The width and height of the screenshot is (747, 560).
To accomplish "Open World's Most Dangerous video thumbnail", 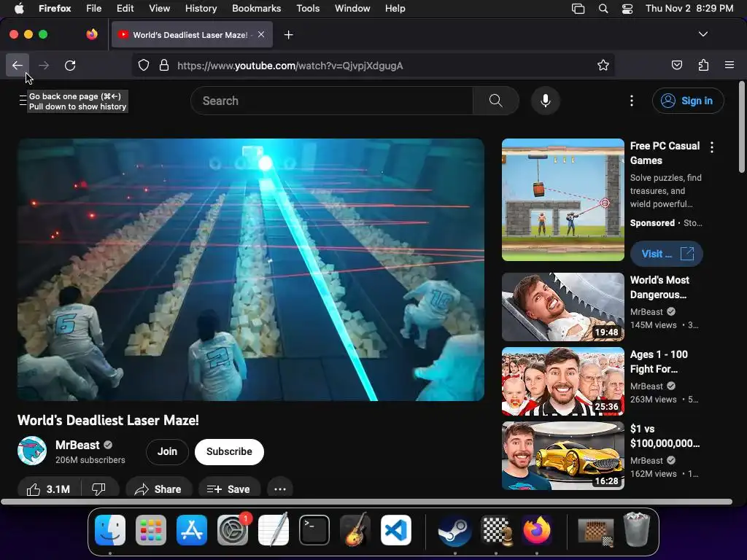I will point(562,307).
